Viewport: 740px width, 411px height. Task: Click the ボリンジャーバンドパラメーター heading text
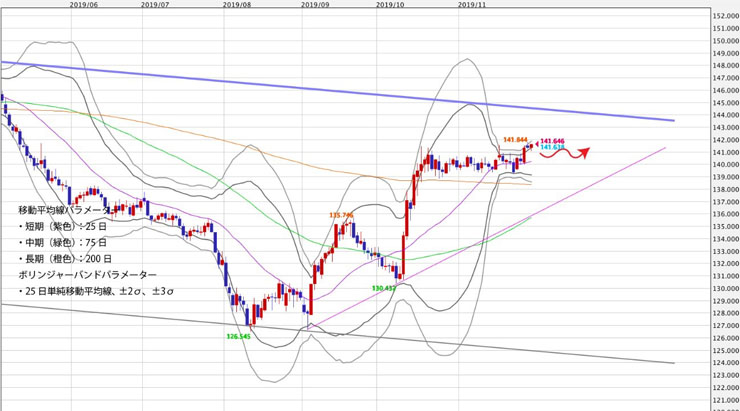pos(88,275)
